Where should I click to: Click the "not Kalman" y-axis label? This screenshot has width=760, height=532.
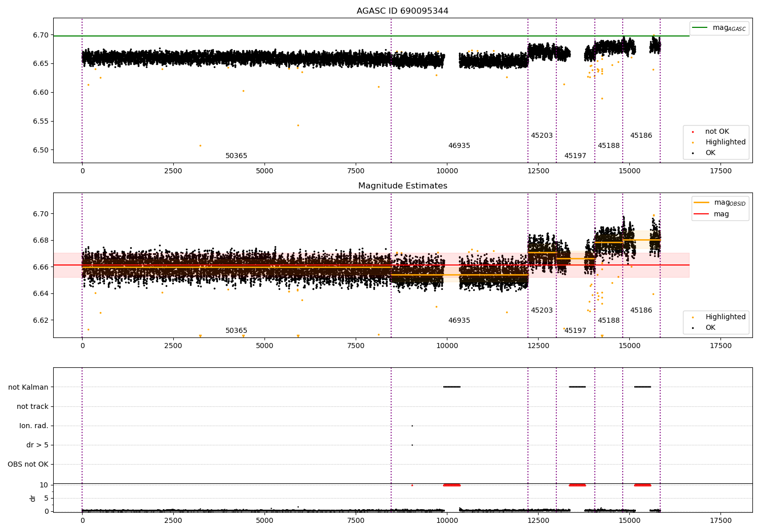(x=28, y=387)
